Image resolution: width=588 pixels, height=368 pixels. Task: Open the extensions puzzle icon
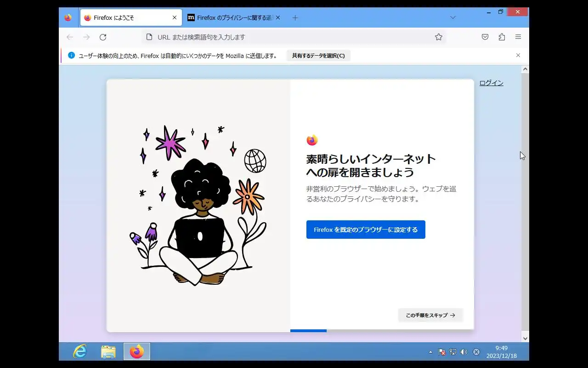tap(502, 37)
